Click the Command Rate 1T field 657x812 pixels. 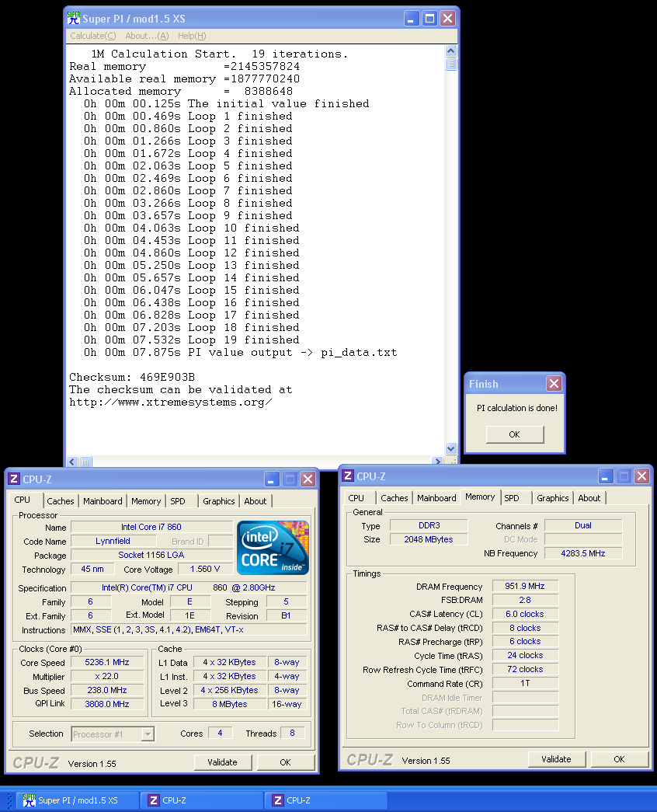click(x=525, y=684)
